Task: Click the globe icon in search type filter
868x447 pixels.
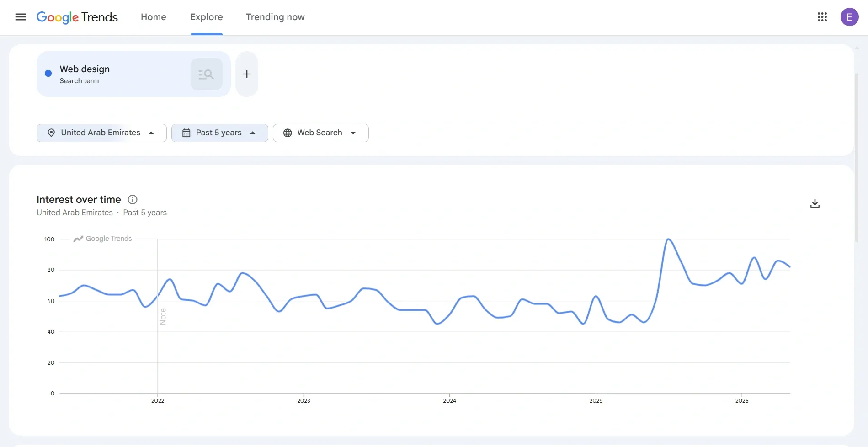Action: point(288,133)
